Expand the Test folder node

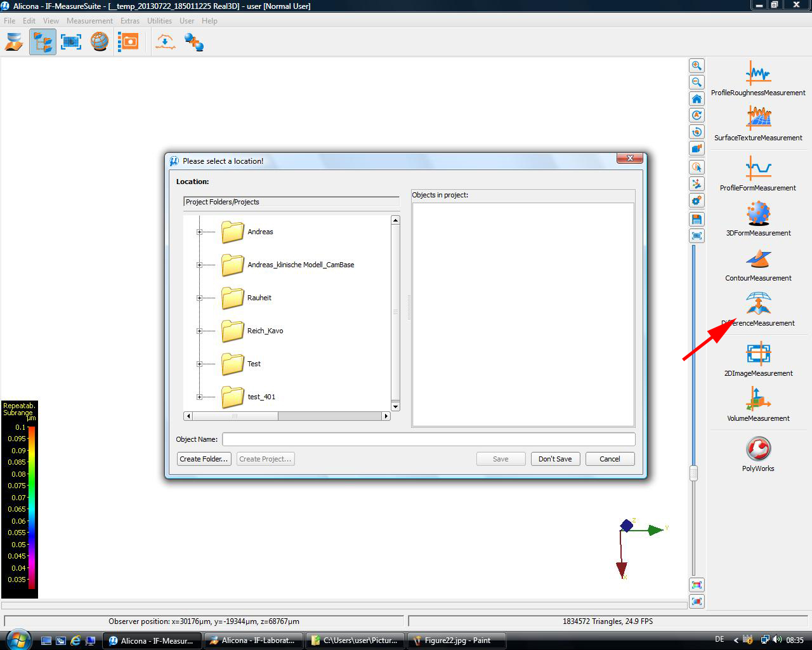199,364
